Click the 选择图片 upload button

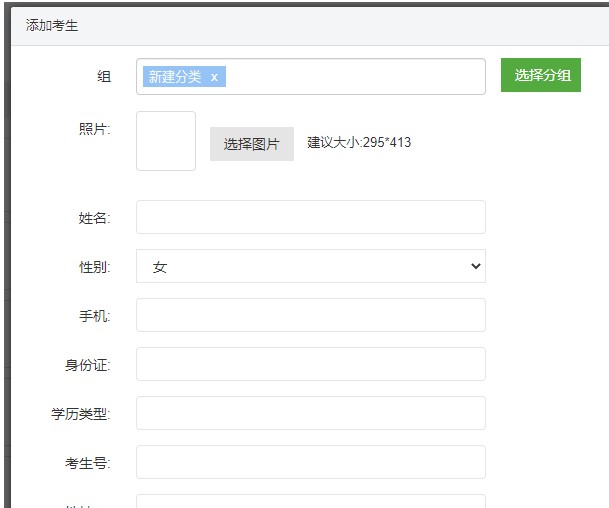click(251, 144)
